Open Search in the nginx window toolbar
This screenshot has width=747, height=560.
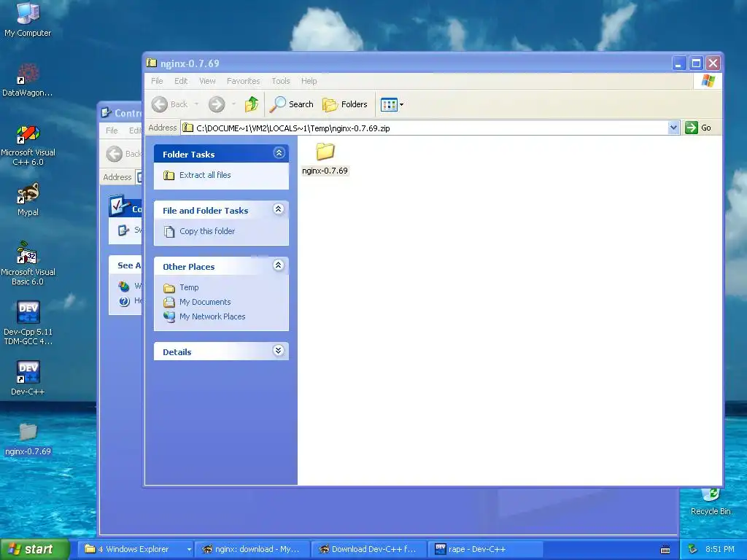pos(292,104)
